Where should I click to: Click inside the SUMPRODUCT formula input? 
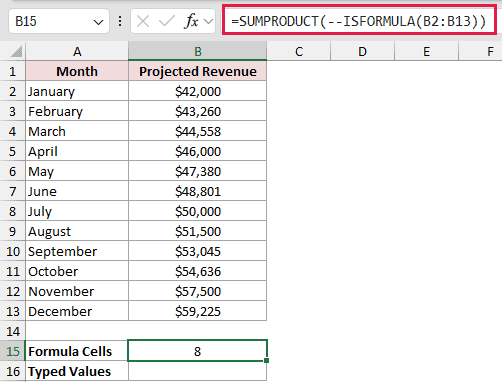point(359,22)
